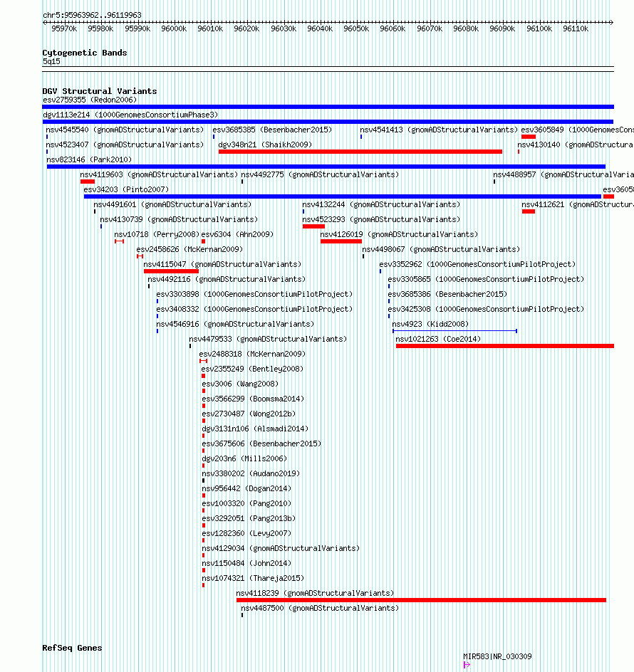Click the MIR583 magenta gene arrow
634x672 pixels.
[467, 665]
